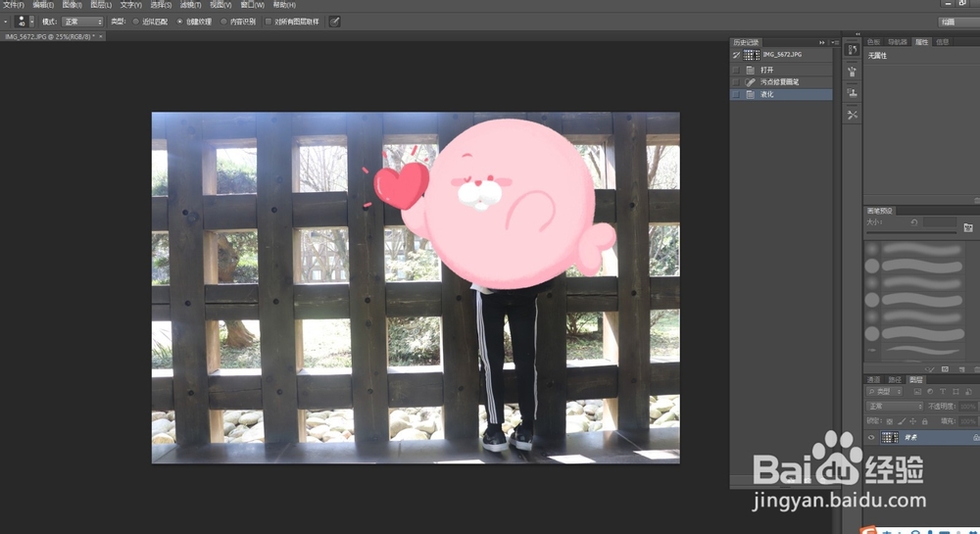This screenshot has height=534, width=980.
Task: Set history brush source on snapshot
Action: (736, 55)
